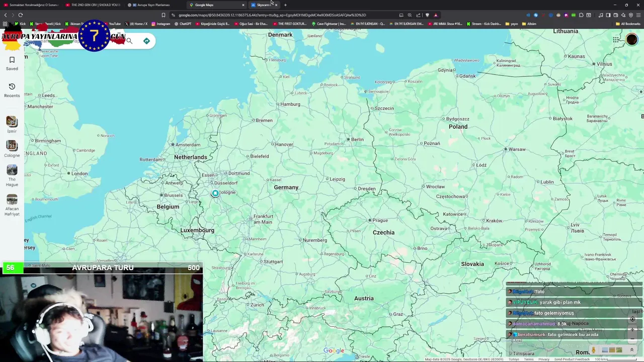This screenshot has width=644, height=362.
Task: Click the blue Directions icon in search box
Action: click(146, 41)
